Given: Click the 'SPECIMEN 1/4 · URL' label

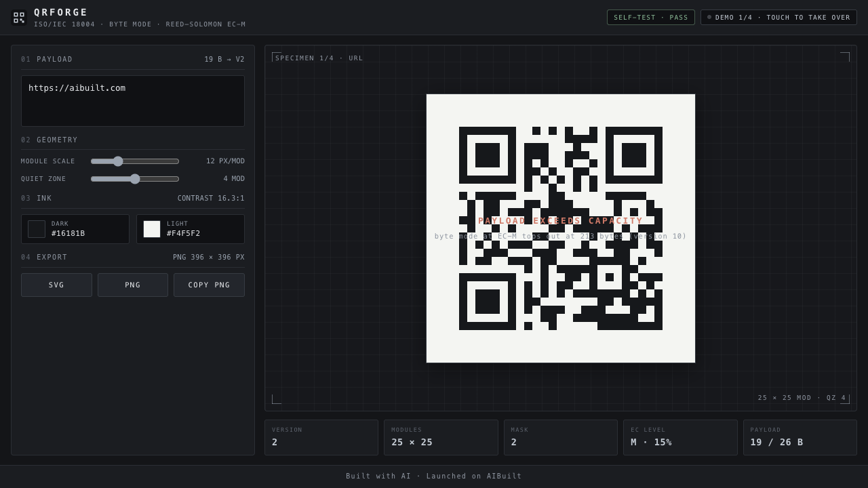Looking at the screenshot, I should 319,58.
